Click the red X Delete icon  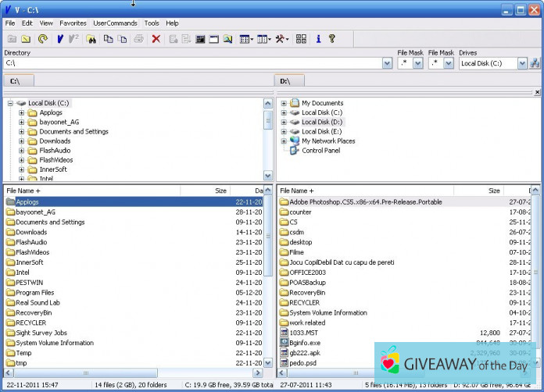[156, 38]
